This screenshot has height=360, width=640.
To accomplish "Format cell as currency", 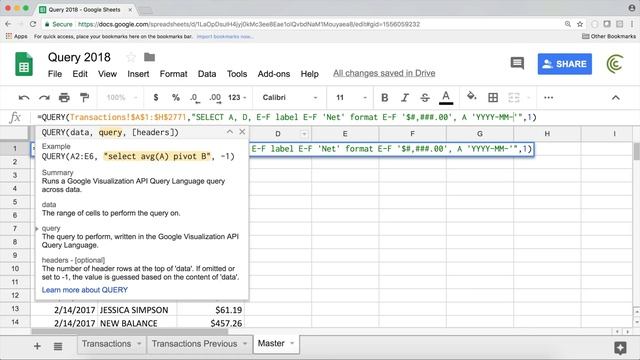I will pyautogui.click(x=156, y=98).
